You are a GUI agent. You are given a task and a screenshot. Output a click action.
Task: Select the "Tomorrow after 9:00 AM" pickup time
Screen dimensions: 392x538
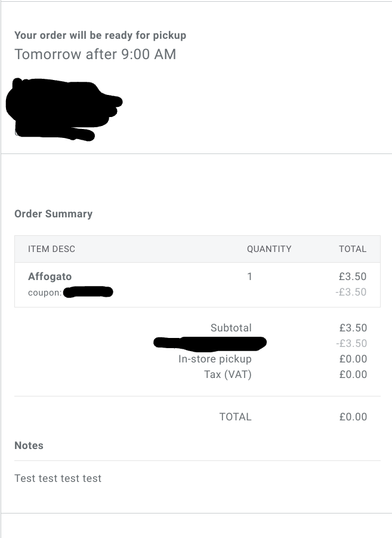pos(95,54)
